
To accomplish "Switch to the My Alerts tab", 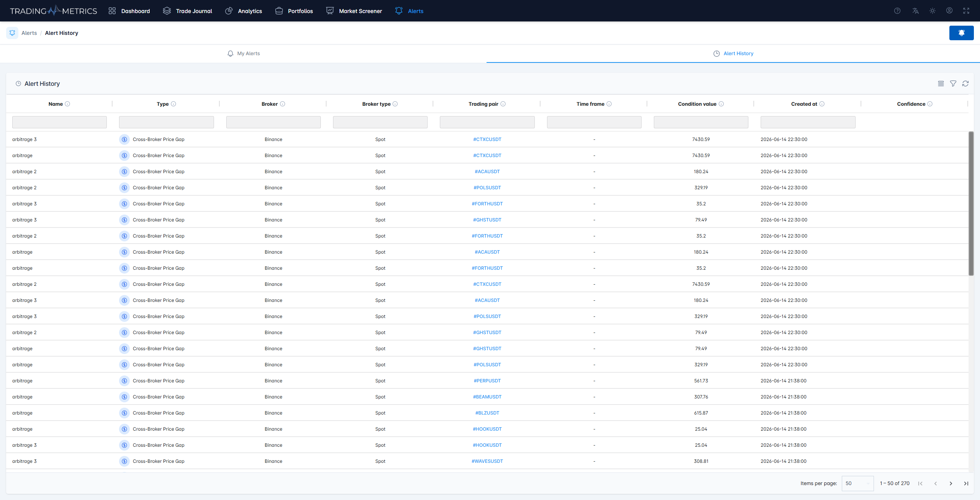I will click(x=243, y=54).
